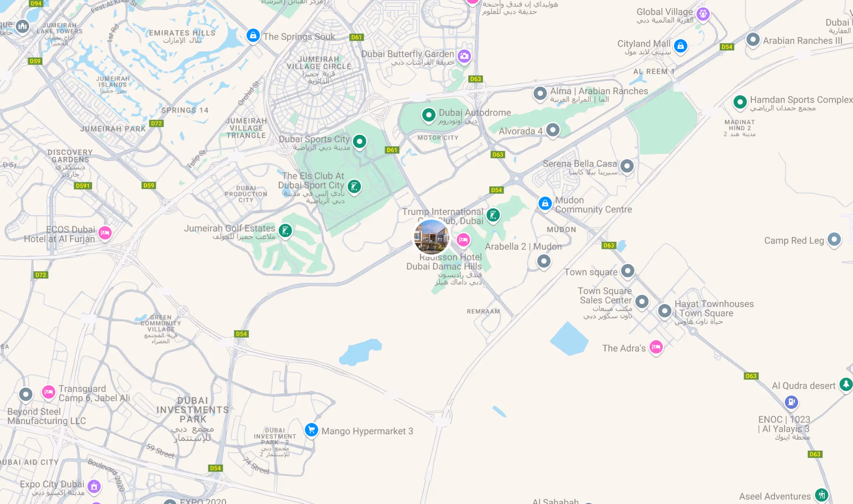This screenshot has height=504, width=853.
Task: Click ENOC Al Yalayis fuel station pin
Action: click(x=792, y=402)
